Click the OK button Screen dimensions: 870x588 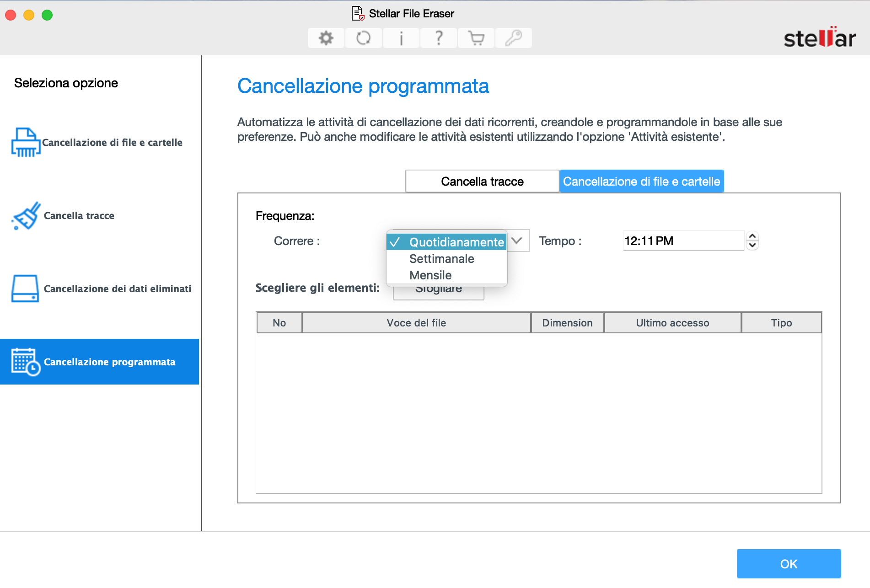[789, 564]
